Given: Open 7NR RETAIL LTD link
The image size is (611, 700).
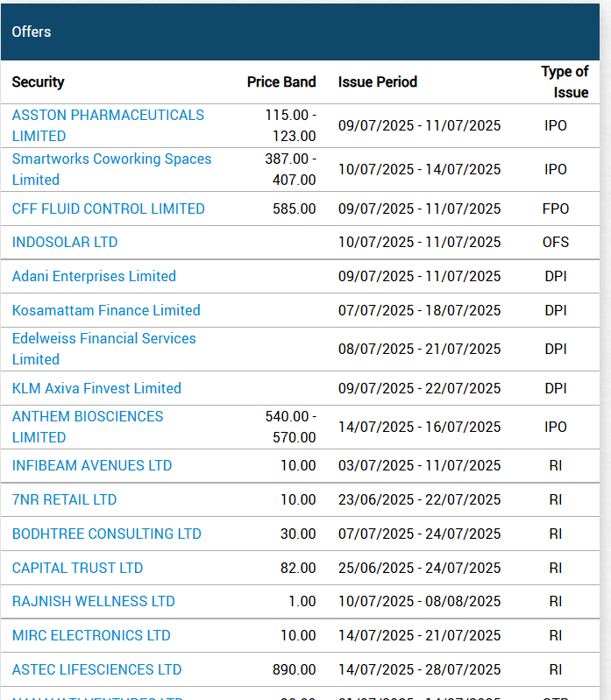Looking at the screenshot, I should coord(64,499).
